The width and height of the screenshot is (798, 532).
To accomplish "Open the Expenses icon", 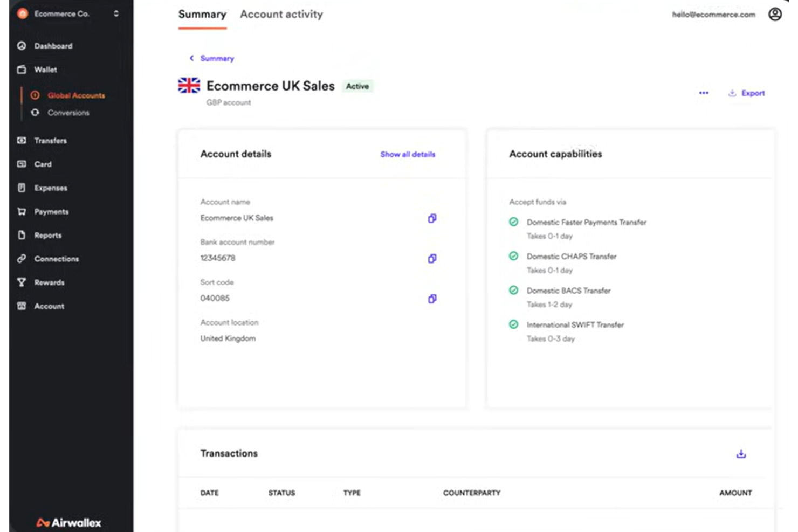I will pos(22,188).
